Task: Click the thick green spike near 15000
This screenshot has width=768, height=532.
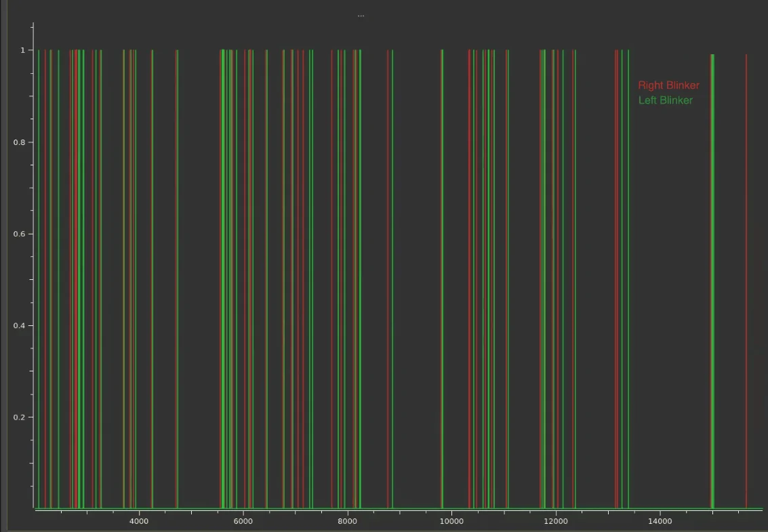Action: [712, 271]
